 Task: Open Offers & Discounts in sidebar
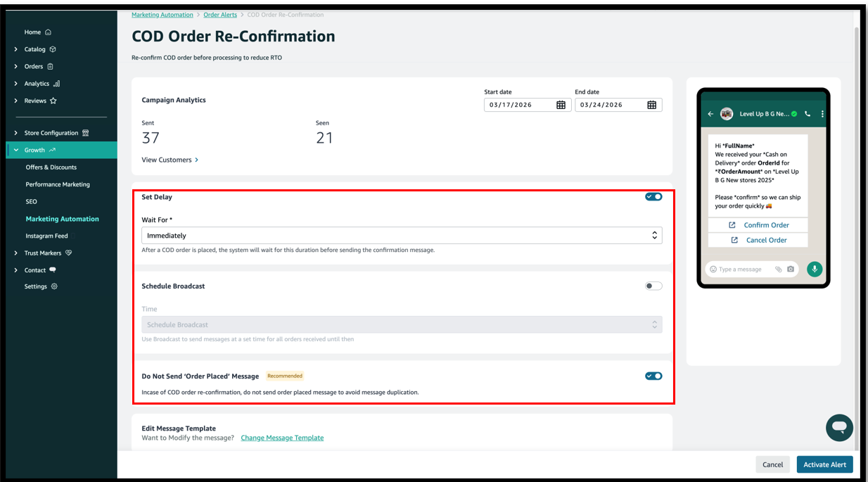point(51,167)
